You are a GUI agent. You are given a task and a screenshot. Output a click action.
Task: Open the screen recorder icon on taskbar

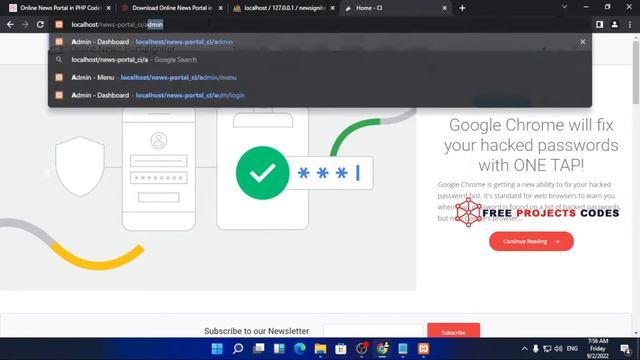pos(362,349)
